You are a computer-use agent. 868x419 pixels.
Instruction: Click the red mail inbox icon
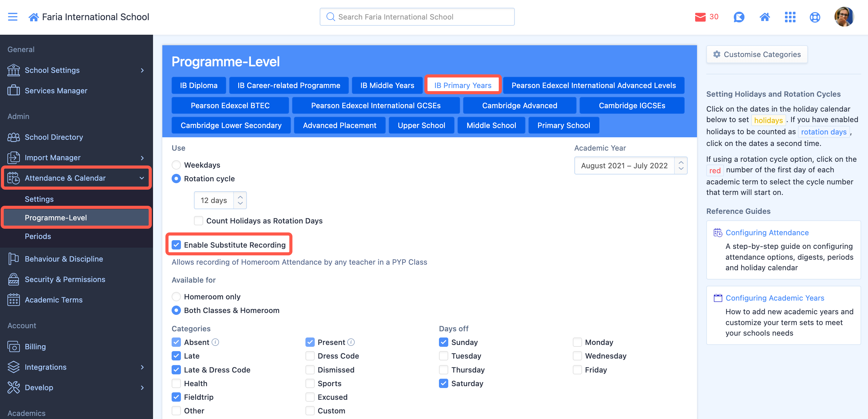[700, 17]
